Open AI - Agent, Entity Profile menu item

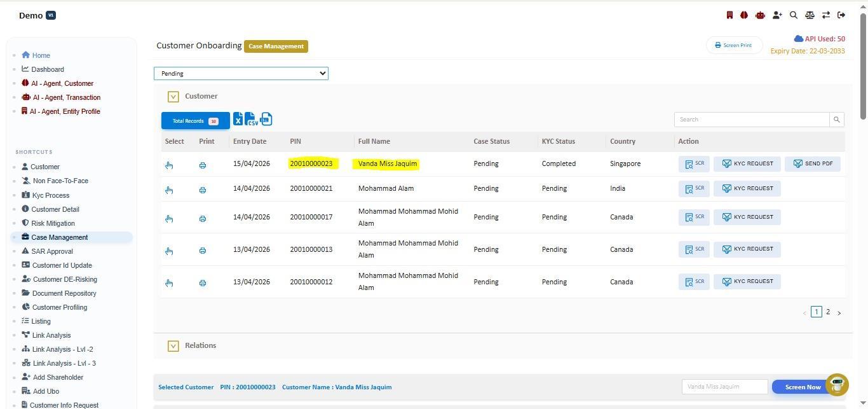pos(61,111)
